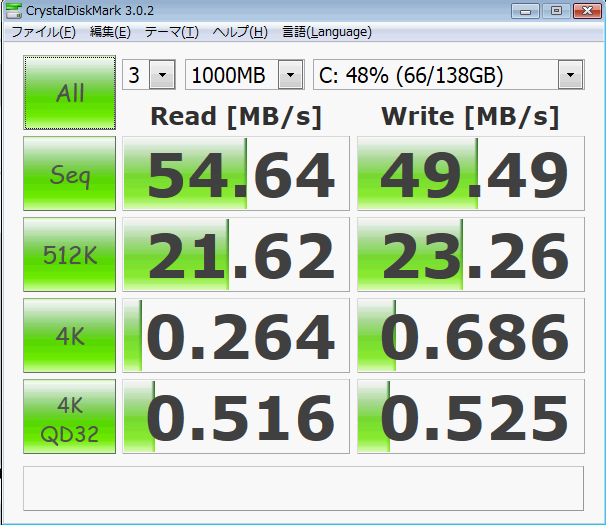This screenshot has height=525, width=606.
Task: Run all benchmarks with All button
Action: [70, 93]
